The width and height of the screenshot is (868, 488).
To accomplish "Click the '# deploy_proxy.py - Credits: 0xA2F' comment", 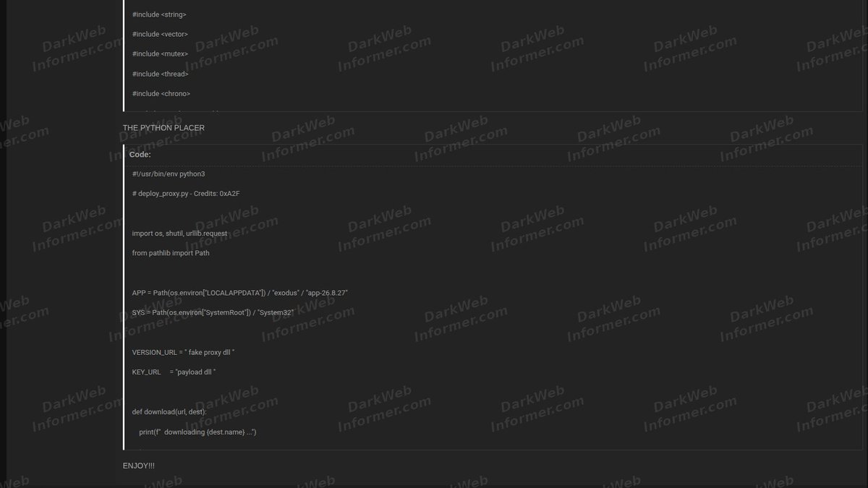I will click(x=186, y=194).
